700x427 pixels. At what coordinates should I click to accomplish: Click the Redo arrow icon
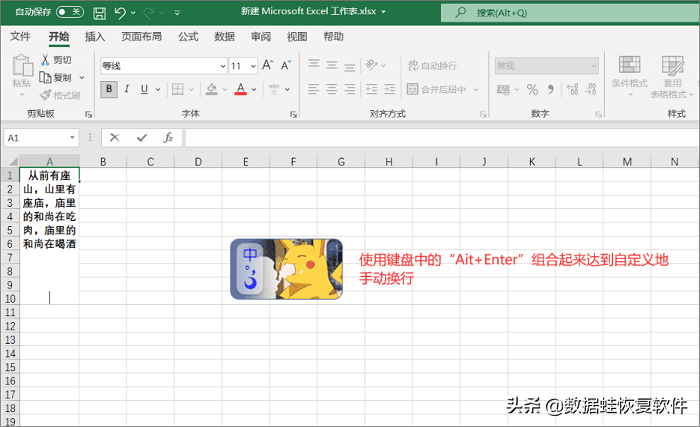pyautogui.click(x=149, y=13)
